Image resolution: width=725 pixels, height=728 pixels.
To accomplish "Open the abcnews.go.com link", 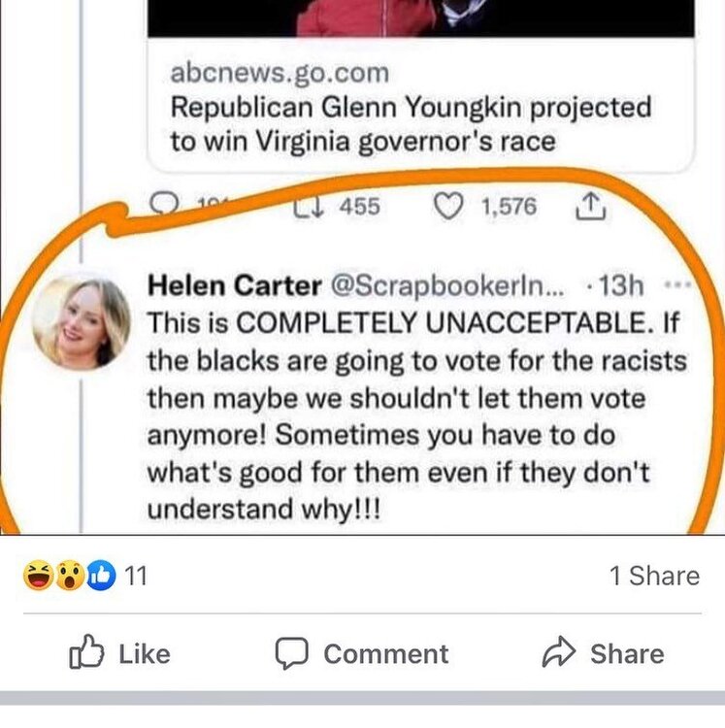I will pos(279,72).
